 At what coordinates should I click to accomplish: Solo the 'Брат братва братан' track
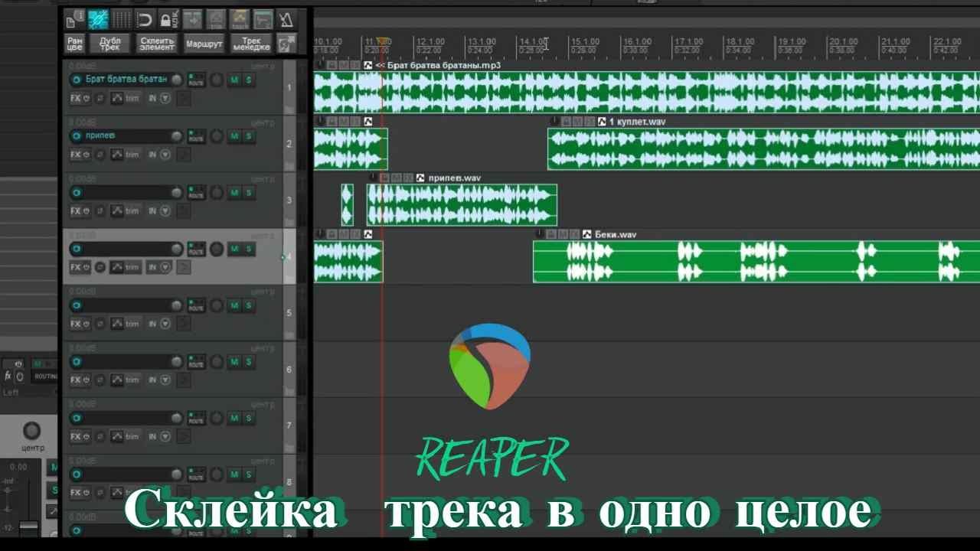(x=249, y=80)
